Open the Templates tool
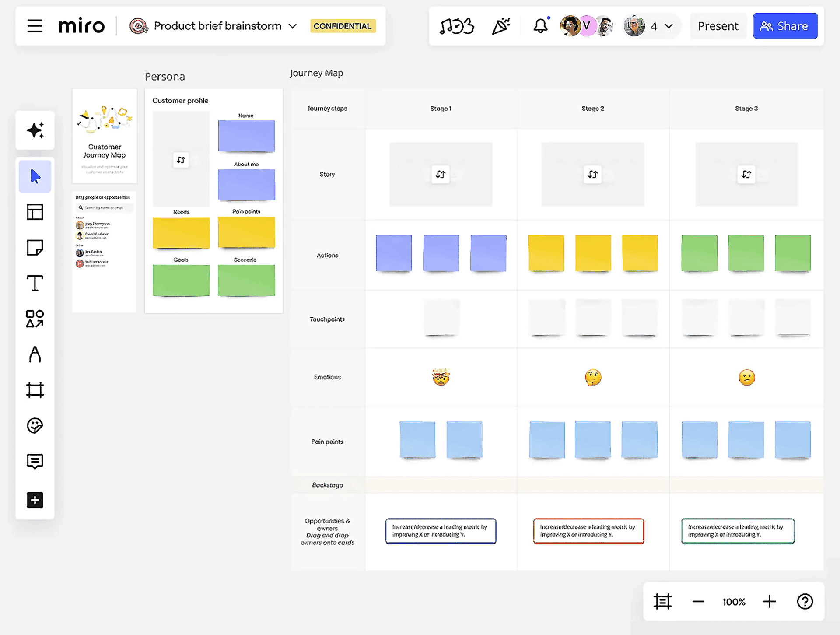This screenshot has height=635, width=840. click(x=35, y=212)
